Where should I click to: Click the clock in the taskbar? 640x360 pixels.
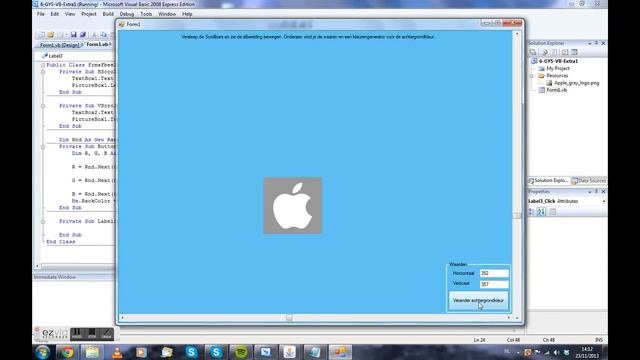point(587,352)
